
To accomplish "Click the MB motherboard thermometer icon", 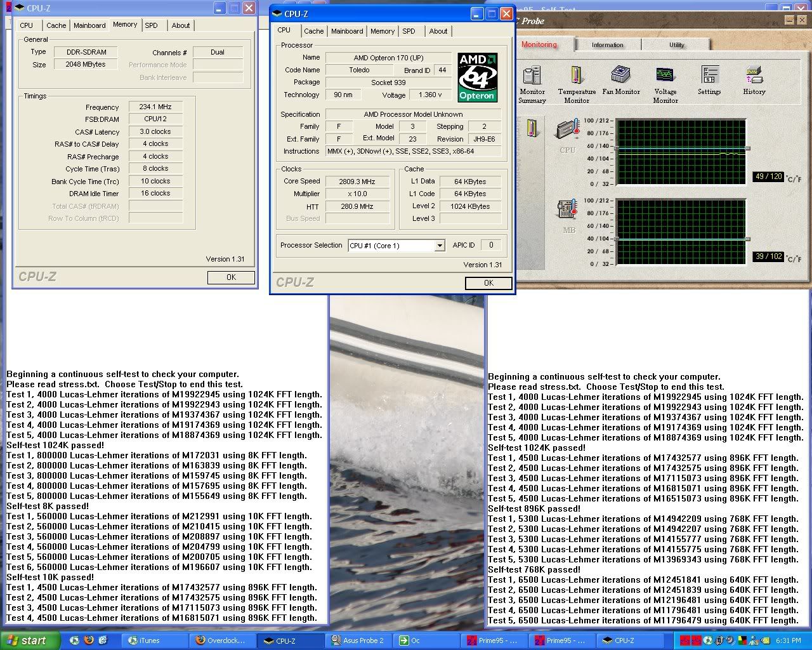I will [x=566, y=210].
